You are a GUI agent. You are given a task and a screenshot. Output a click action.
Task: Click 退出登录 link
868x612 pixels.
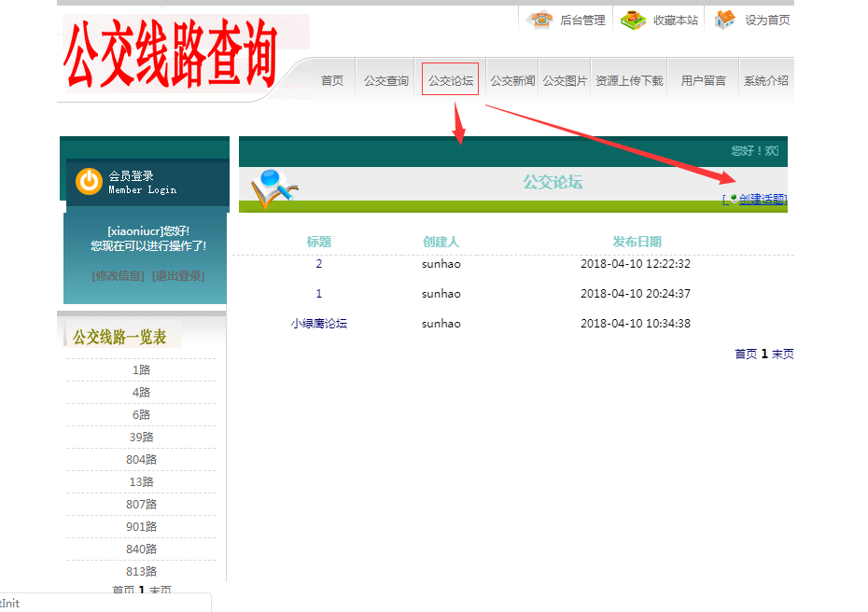tap(178, 275)
